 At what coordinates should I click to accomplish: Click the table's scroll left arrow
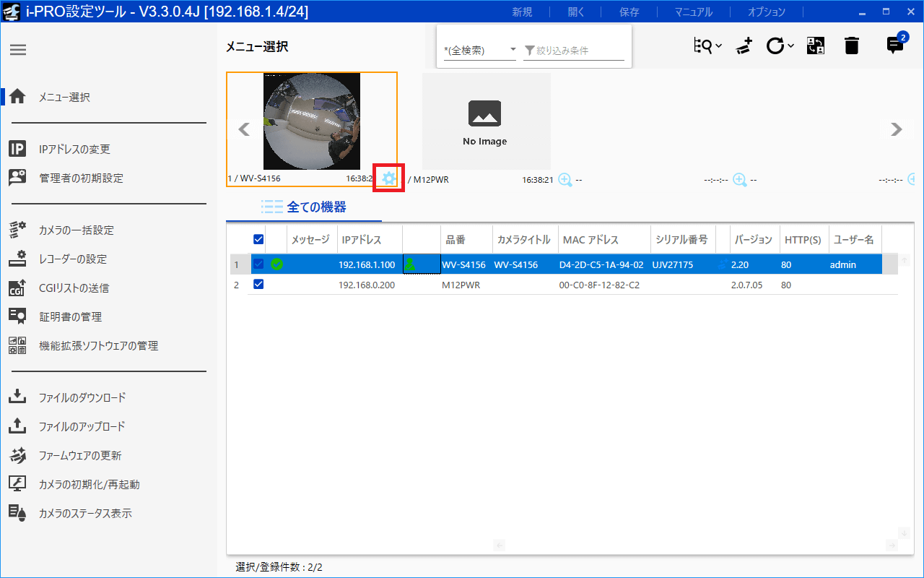[499, 545]
